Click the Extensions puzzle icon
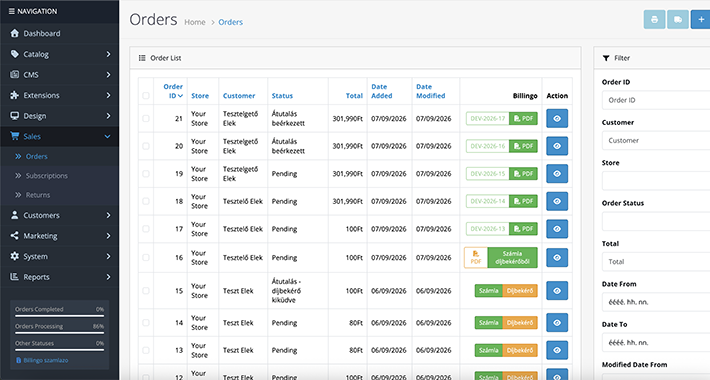 click(14, 95)
